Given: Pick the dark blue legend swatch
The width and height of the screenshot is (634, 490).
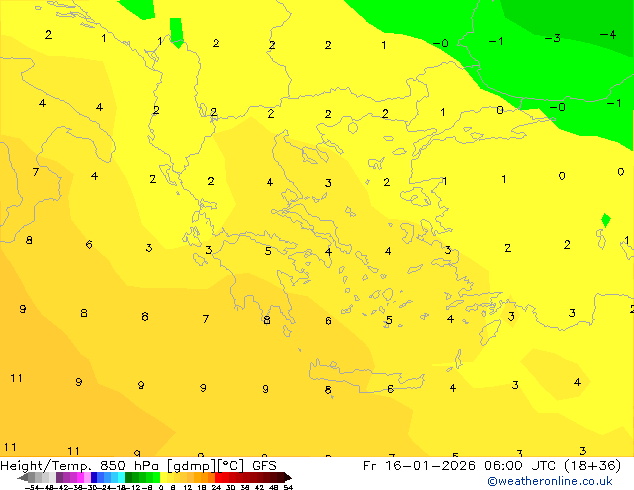Looking at the screenshot, I should (94, 477).
